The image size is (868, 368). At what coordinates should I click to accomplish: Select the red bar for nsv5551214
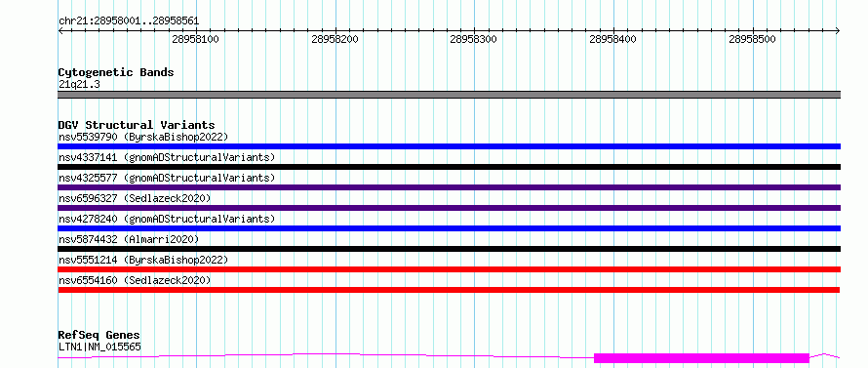pos(449,269)
